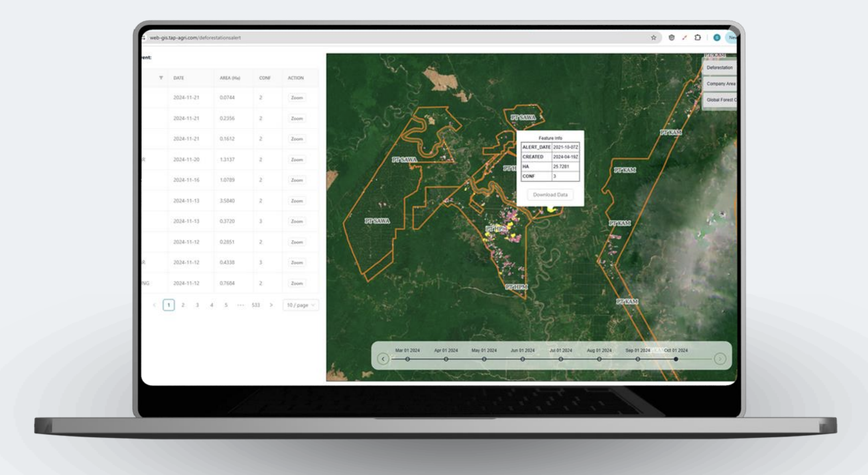
Task: Select the Oct 01 2024 timeline slider handle
Action: point(676,359)
